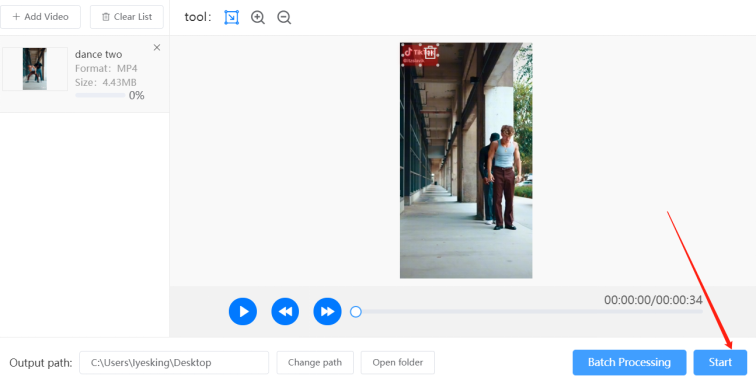Click the video preview frame

click(x=466, y=161)
